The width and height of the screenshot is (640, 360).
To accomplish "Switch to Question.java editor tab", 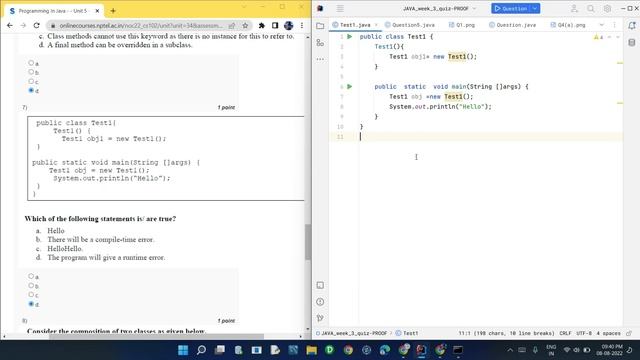I will point(513,25).
